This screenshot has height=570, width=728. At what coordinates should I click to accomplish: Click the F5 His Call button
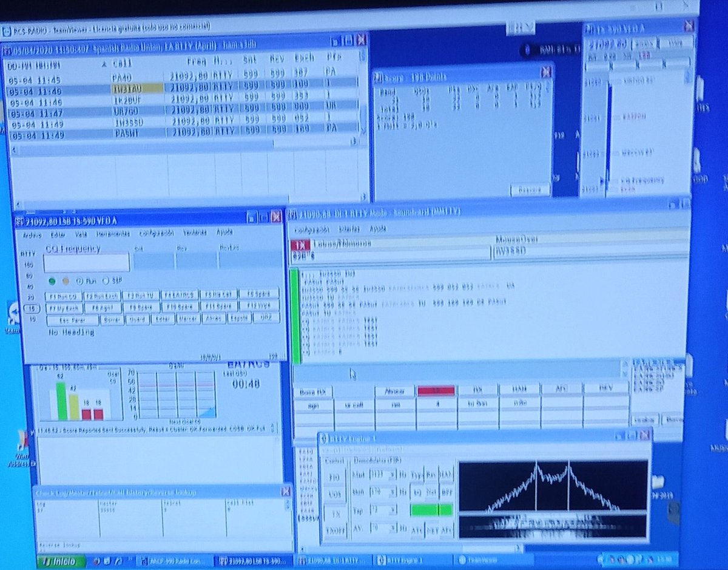click(218, 294)
